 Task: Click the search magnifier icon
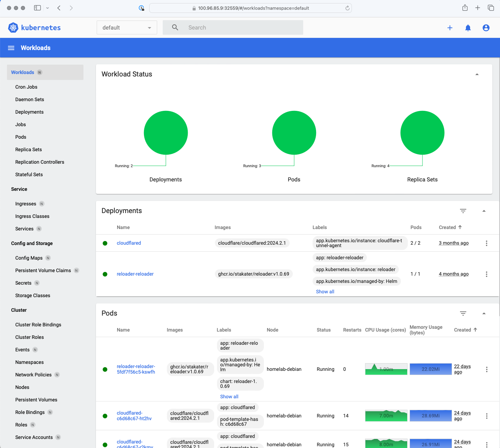(175, 27)
